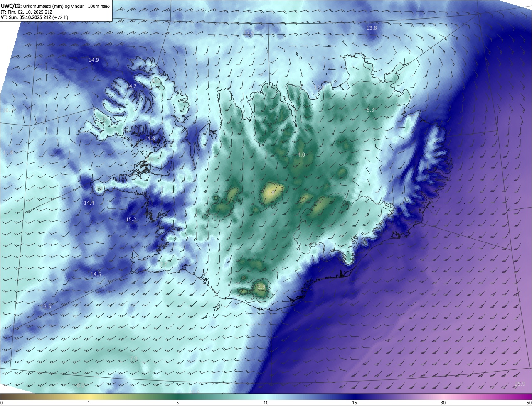The height and width of the screenshot is (406, 532).
Task: Click the 14.4 value label
Action: coord(89,203)
